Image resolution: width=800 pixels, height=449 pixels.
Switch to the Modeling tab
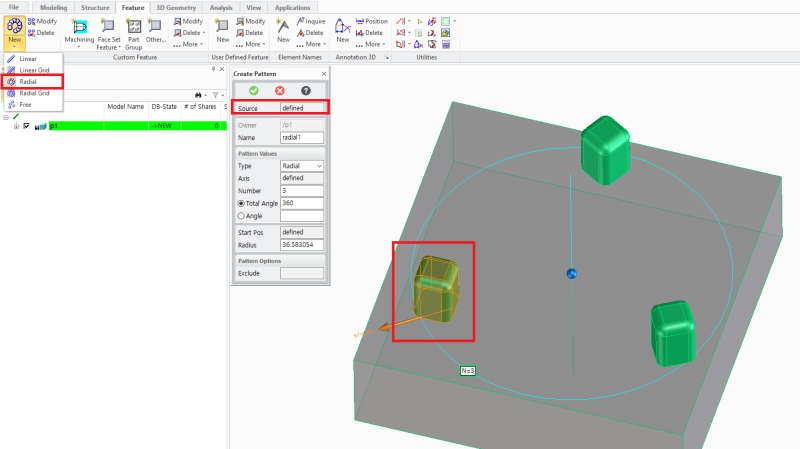click(x=54, y=8)
